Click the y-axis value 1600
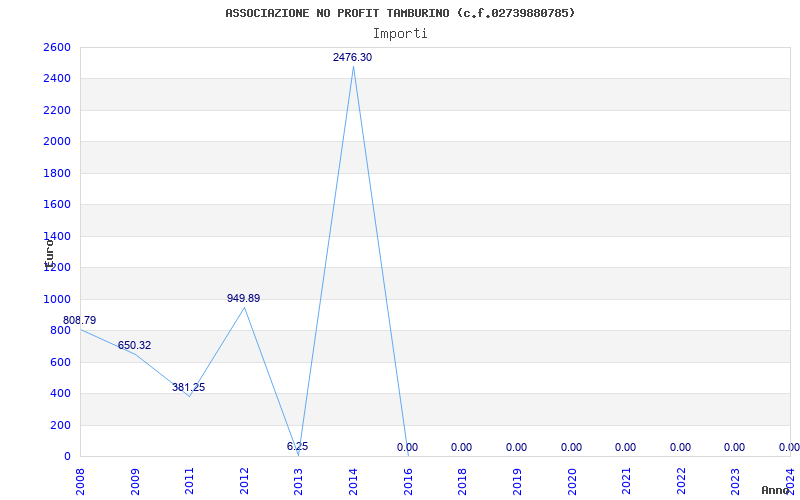Image resolution: width=800 pixels, height=500 pixels. pos(57,205)
